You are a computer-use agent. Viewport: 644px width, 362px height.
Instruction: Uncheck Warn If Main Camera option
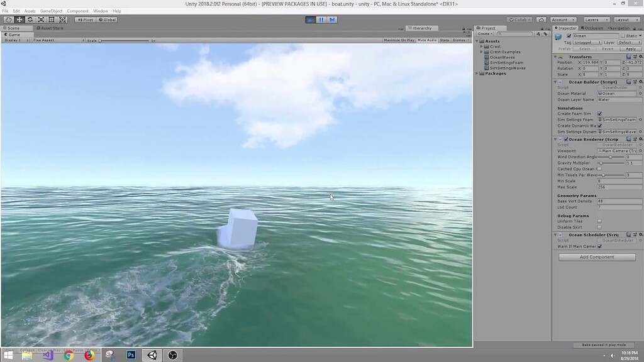(x=599, y=246)
